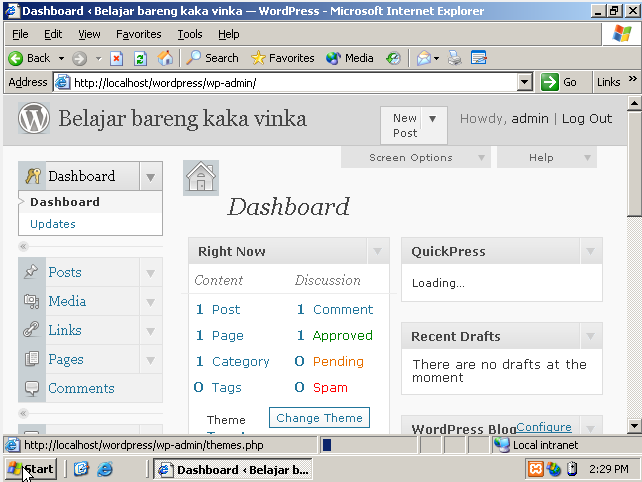Open the Tools menu

pyautogui.click(x=190, y=34)
